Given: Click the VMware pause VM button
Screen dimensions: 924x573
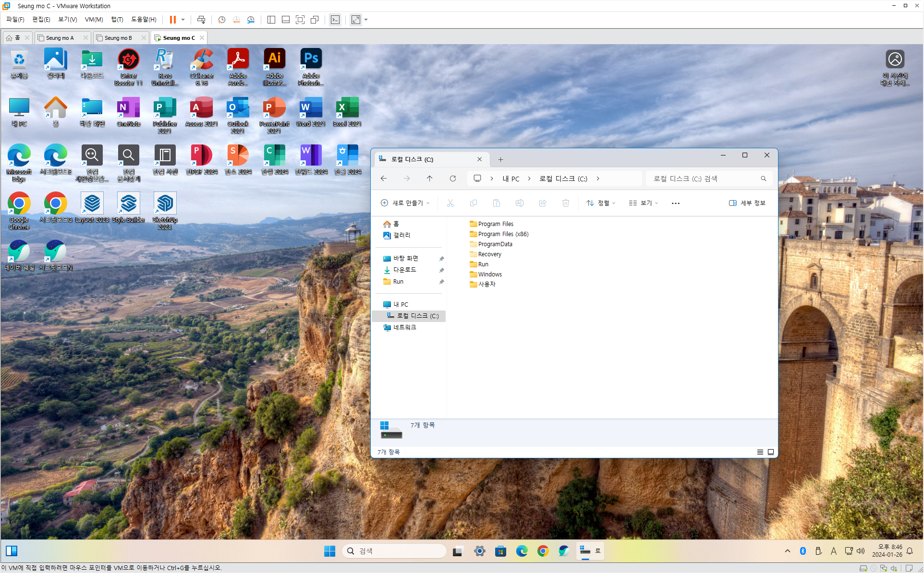Looking at the screenshot, I should click(x=172, y=20).
